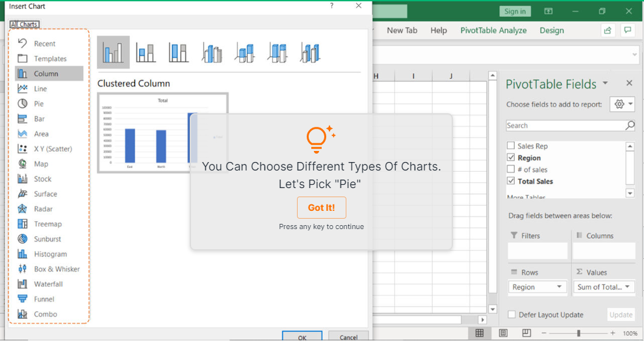Select the Box & Whisker chart type
Image resolution: width=644 pixels, height=341 pixels.
(49, 269)
